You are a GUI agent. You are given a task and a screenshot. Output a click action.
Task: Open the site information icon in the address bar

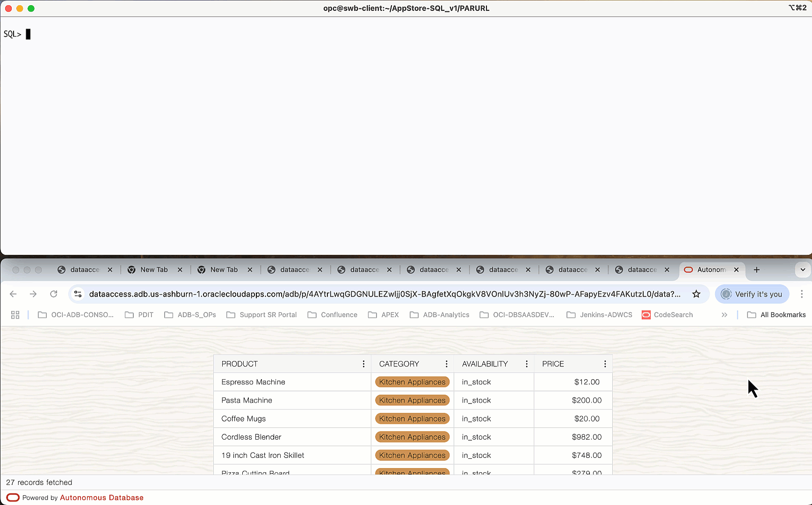coord(78,294)
